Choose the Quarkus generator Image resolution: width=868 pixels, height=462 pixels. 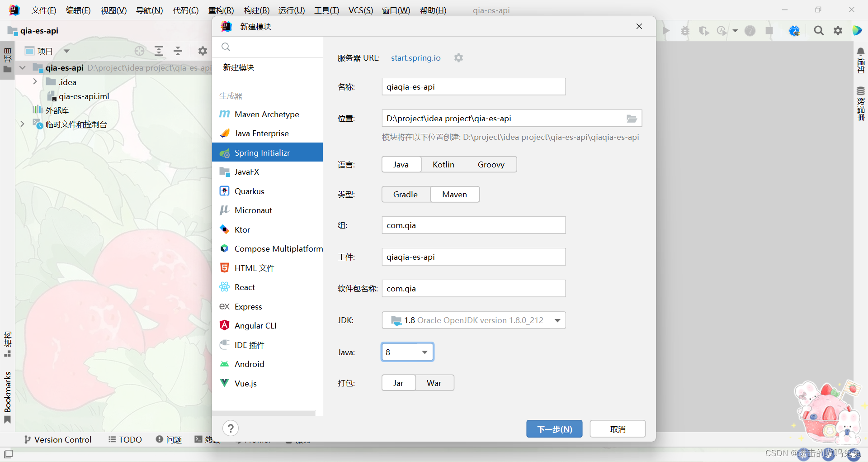(267, 191)
